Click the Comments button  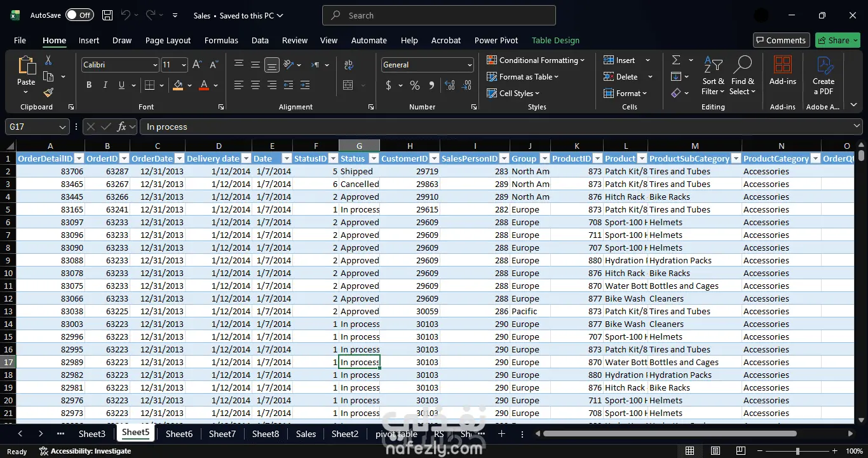tap(782, 40)
